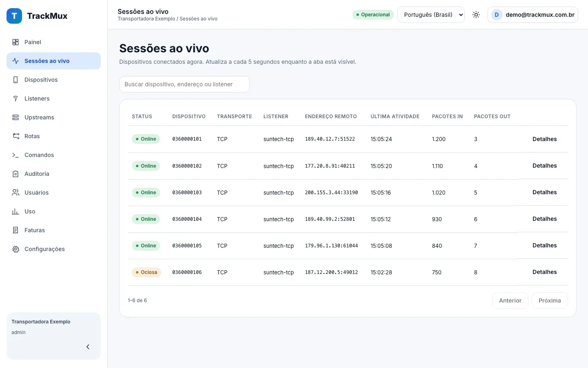Viewport: 588px width, 368px height.
Task: Select the Comandos menu item
Action: pos(53,155)
